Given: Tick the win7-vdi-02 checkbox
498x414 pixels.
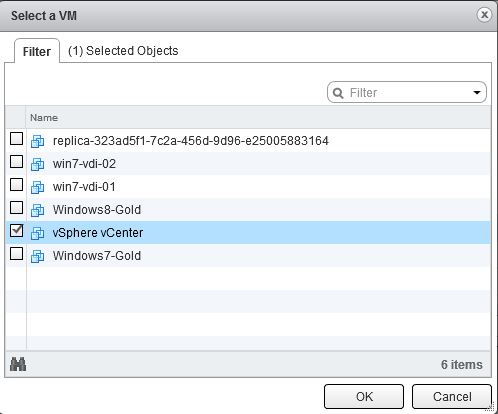Looking at the screenshot, I should point(16,162).
